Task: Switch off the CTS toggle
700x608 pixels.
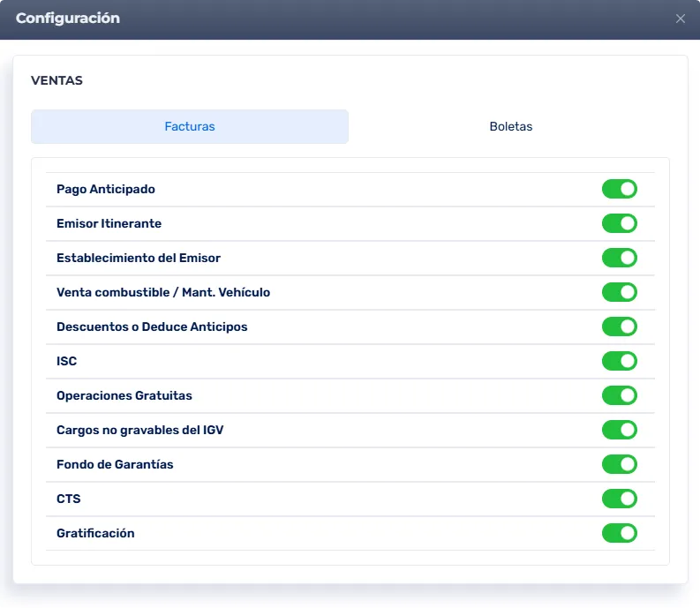Action: coord(619,499)
